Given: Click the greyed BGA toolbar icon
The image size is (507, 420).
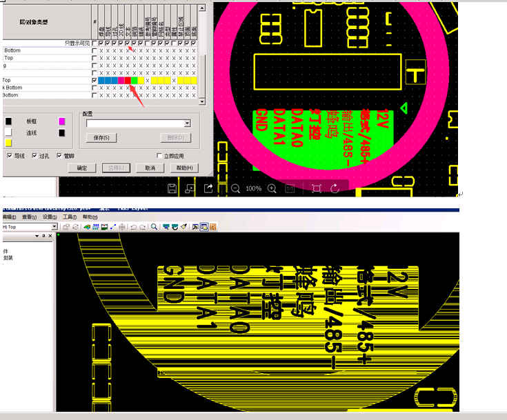Looking at the screenshot, I should pos(122,227).
